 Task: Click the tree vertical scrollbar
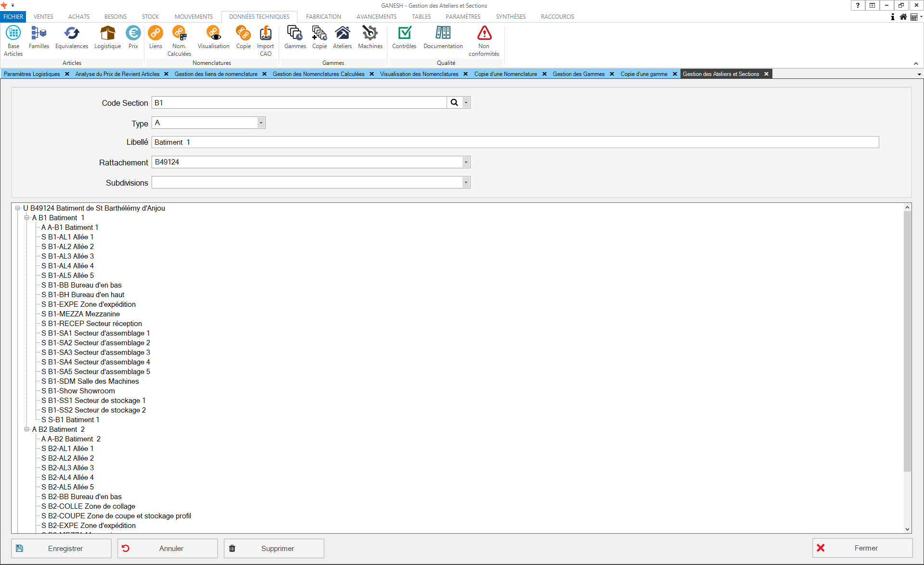coord(907,341)
